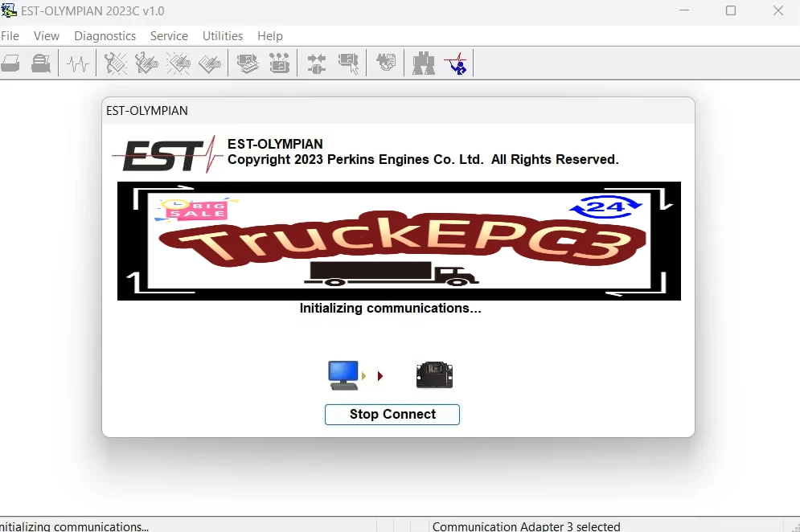The width and height of the screenshot is (800, 532).
Task: Open the Status Tool waveform icon
Action: coord(78,63)
